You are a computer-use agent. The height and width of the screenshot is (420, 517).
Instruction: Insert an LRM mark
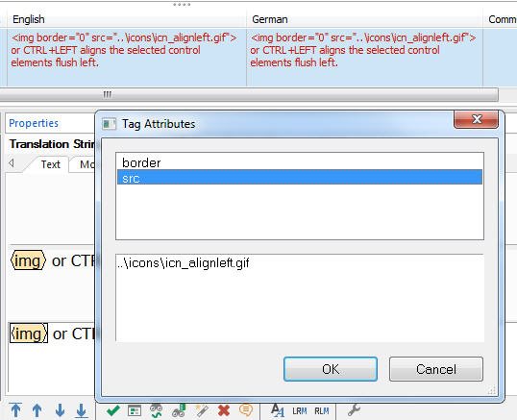300,411
